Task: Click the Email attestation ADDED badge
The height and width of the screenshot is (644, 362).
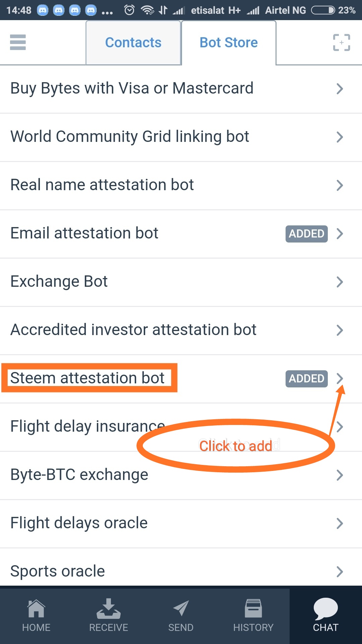Action: pyautogui.click(x=306, y=234)
